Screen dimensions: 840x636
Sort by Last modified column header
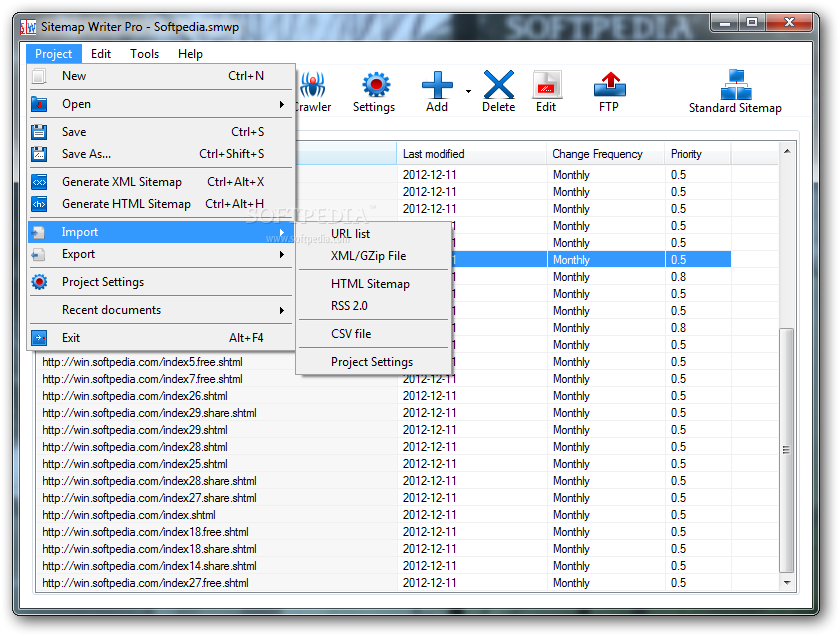(471, 154)
